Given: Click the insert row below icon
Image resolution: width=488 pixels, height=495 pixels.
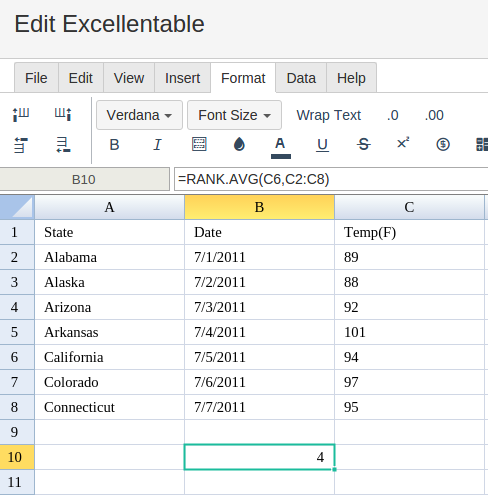Looking at the screenshot, I should [63, 145].
